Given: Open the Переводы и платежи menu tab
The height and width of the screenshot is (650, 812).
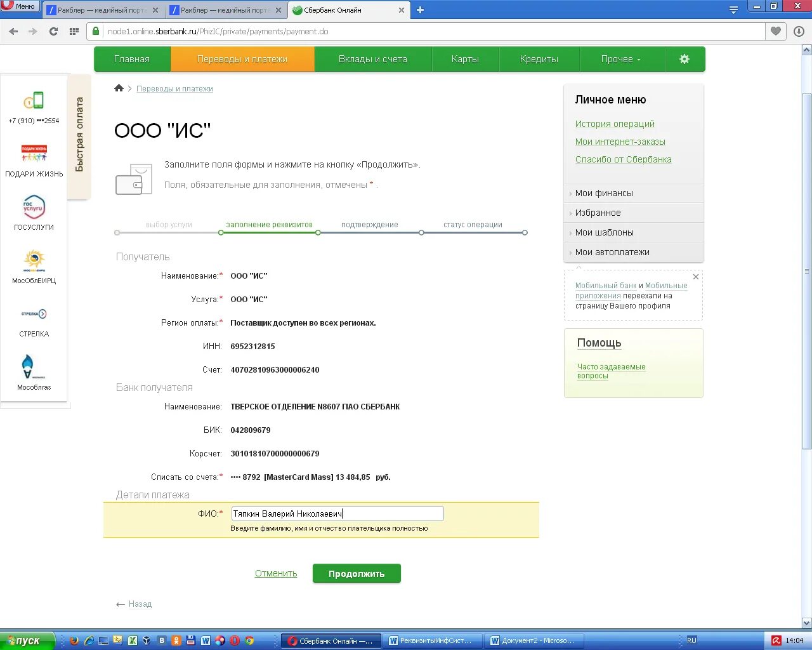Looking at the screenshot, I should coord(242,59).
